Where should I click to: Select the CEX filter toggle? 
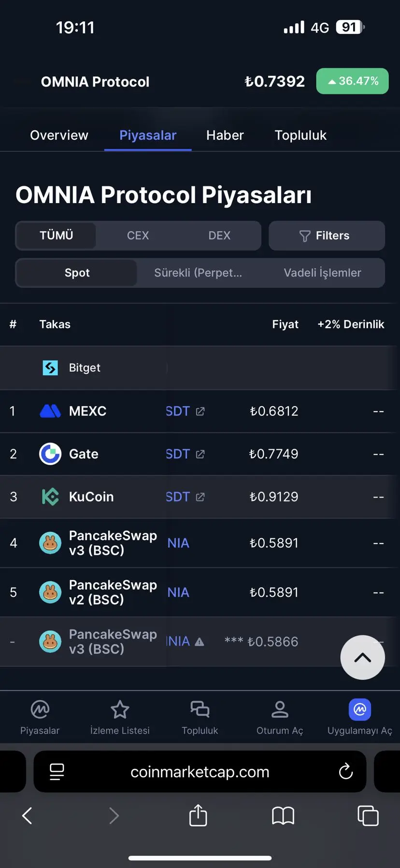coord(138,235)
